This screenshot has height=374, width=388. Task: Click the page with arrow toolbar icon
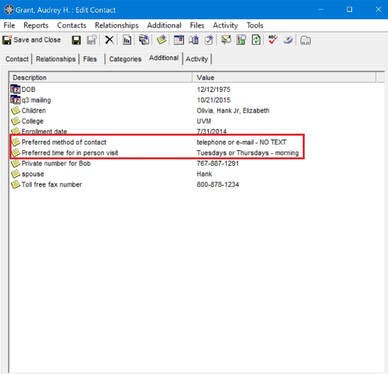point(209,40)
